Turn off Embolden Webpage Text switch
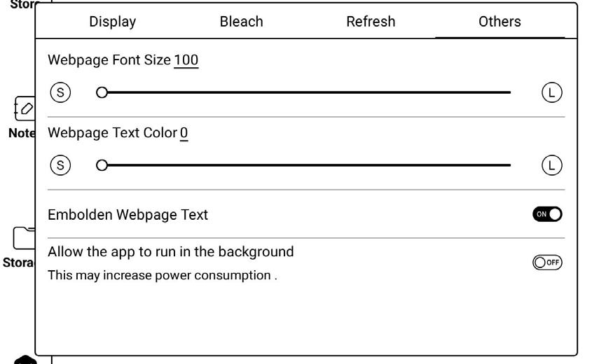This screenshot has width=613, height=364. 548,214
